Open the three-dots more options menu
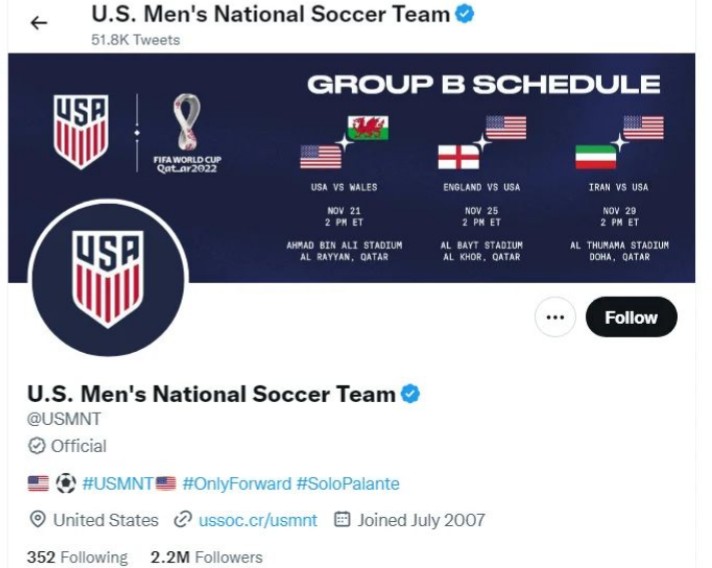This screenshot has width=712, height=568. pyautogui.click(x=555, y=317)
